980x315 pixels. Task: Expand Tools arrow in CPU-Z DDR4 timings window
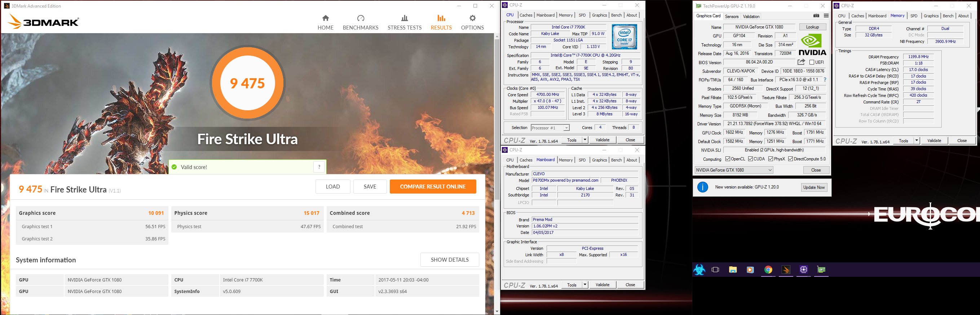(917, 141)
